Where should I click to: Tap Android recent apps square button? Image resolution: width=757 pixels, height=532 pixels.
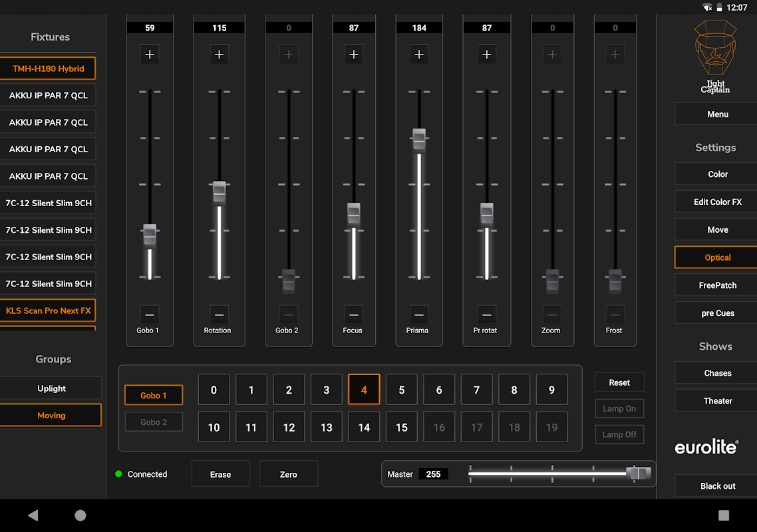[724, 515]
